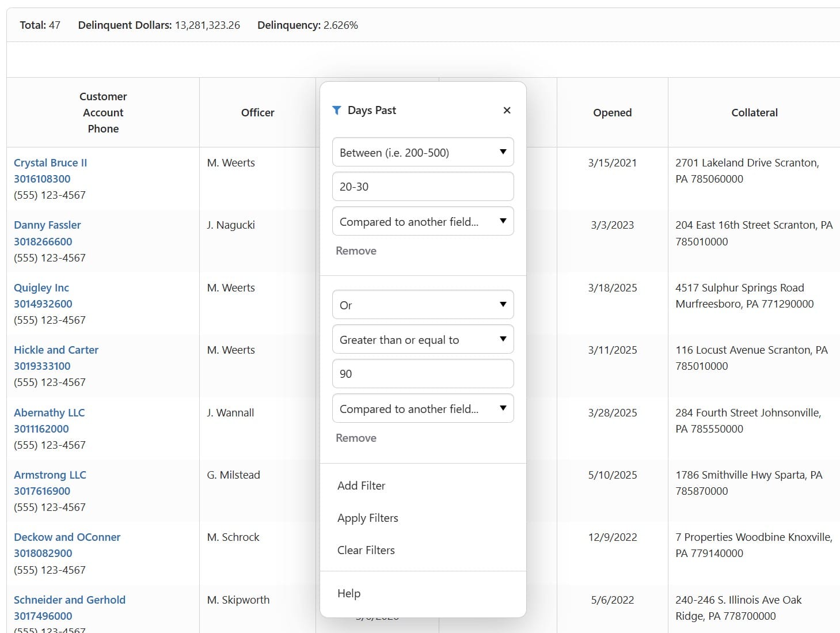Focus the 20-30 filter value field

[x=423, y=187]
